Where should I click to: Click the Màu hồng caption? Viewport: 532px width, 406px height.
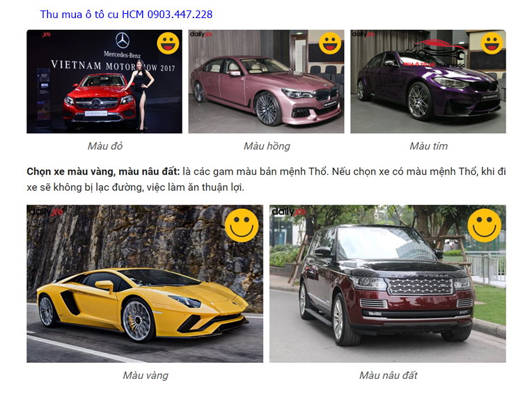tap(267, 146)
